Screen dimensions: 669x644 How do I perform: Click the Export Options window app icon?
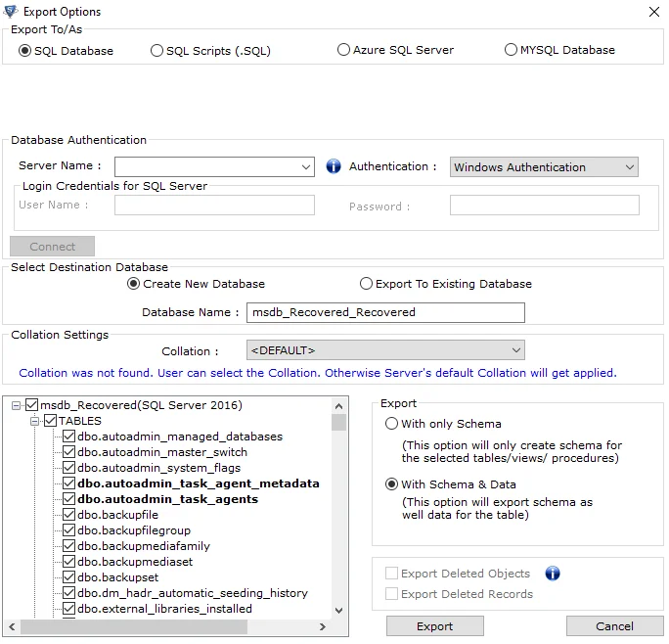pyautogui.click(x=11, y=12)
